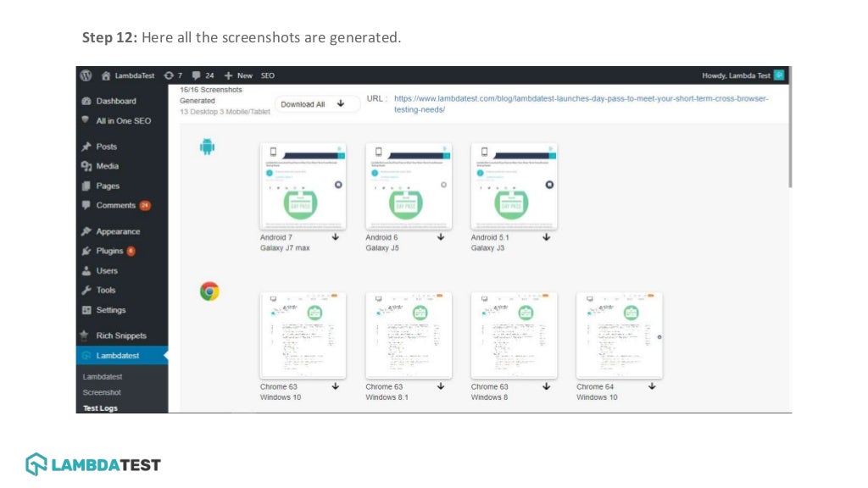The height and width of the screenshot is (488, 868).
Task: Open the Android 6 Galaxy J5 thumbnail
Action: [x=409, y=186]
